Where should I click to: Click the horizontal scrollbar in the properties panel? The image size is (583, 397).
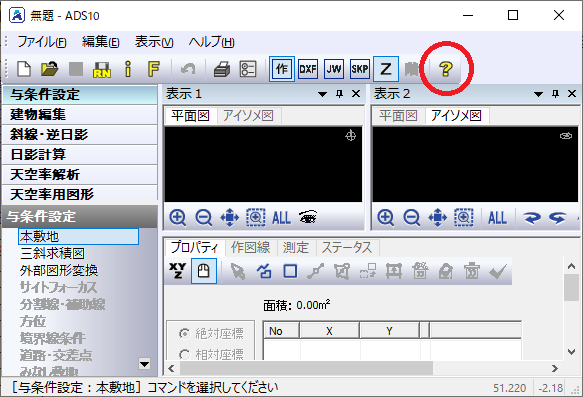(363, 368)
